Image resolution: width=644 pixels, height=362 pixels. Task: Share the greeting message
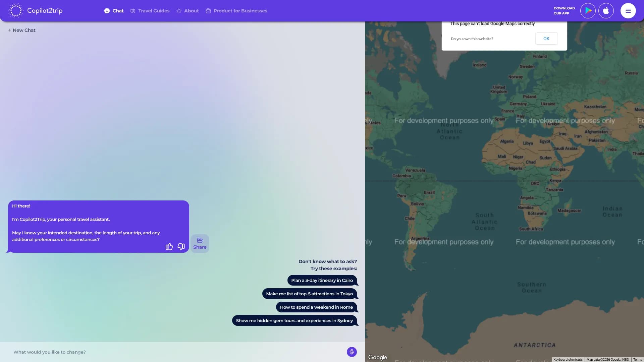pos(200,244)
